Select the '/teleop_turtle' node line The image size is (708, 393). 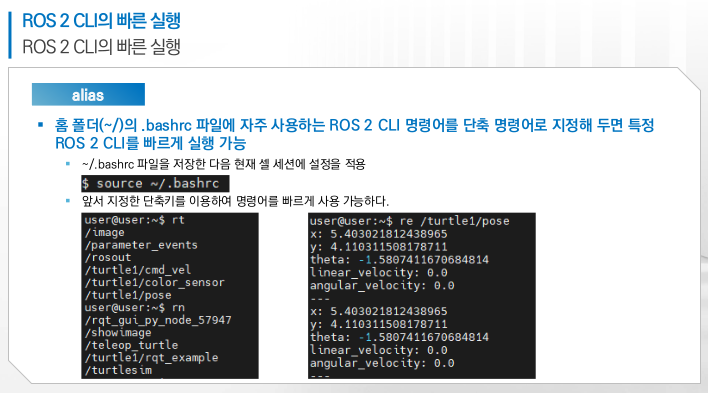click(x=131, y=345)
